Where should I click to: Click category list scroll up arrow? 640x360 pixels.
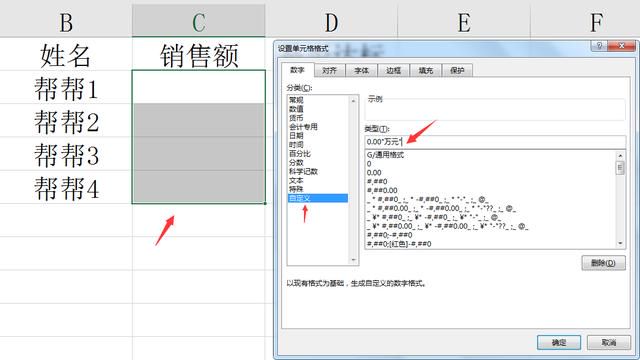pos(353,101)
